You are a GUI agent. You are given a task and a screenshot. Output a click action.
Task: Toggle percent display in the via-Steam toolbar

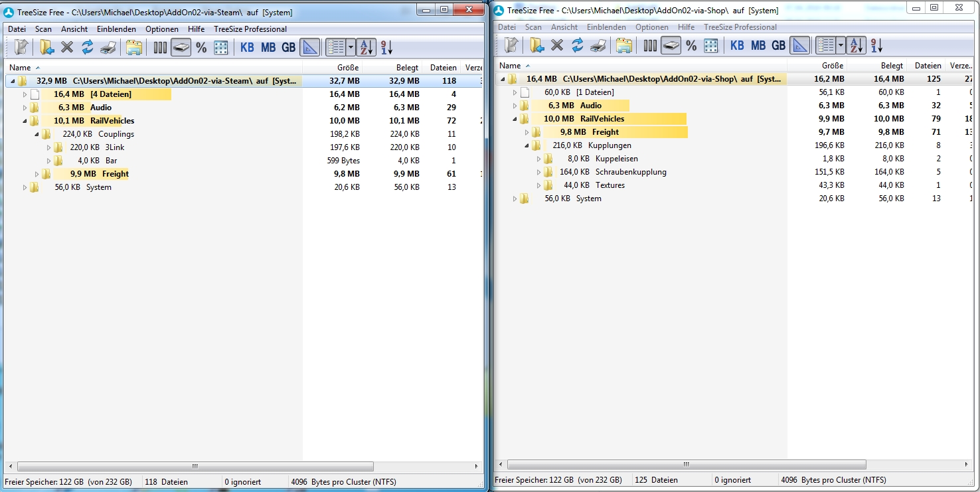(x=201, y=47)
